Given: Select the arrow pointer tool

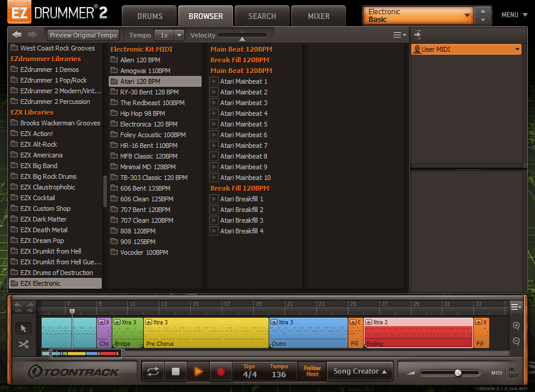Looking at the screenshot, I should coord(23,328).
